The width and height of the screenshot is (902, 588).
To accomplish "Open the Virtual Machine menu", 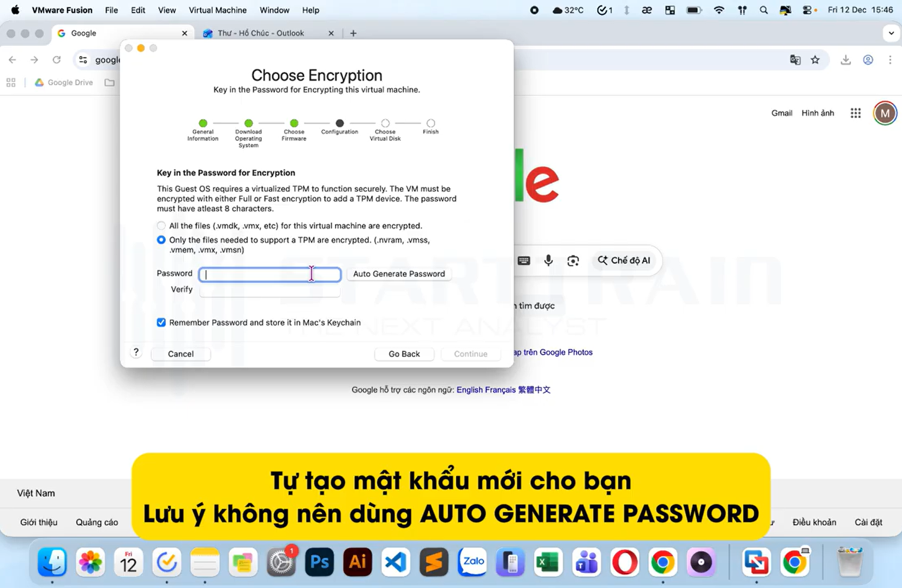I will 218,10.
